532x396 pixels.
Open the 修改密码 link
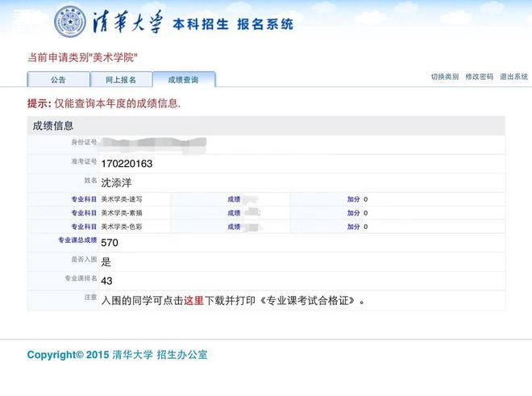[479, 77]
